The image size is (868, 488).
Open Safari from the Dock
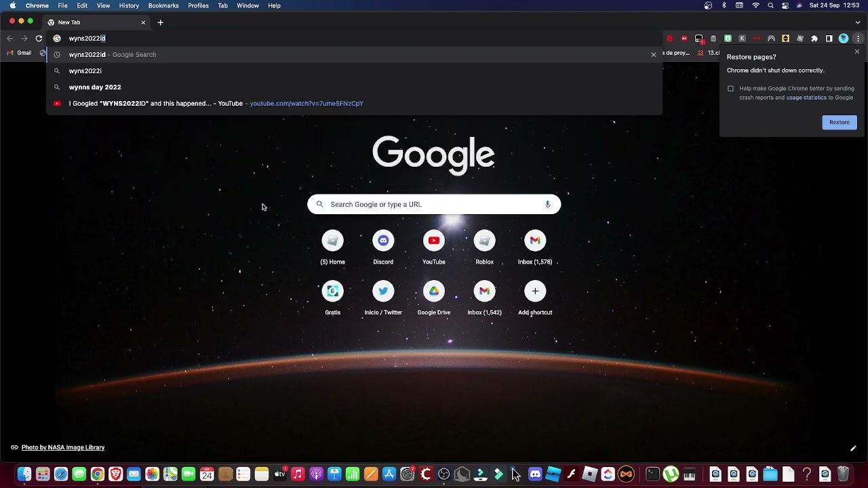tap(61, 474)
